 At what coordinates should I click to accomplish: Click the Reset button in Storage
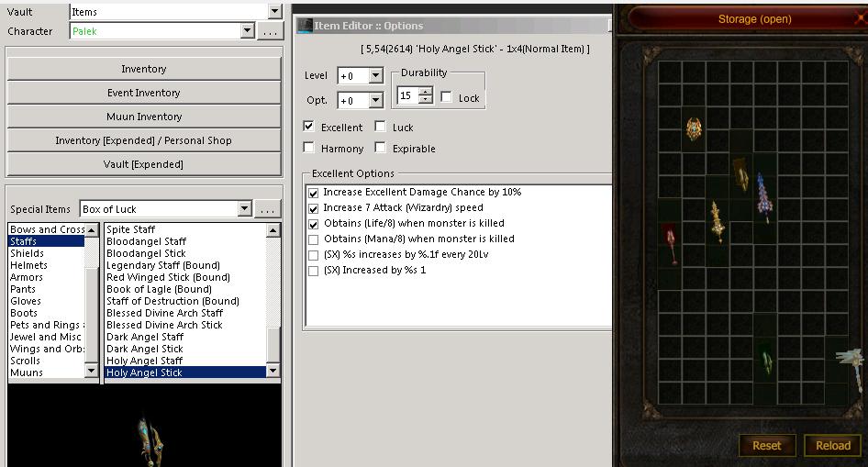click(767, 445)
